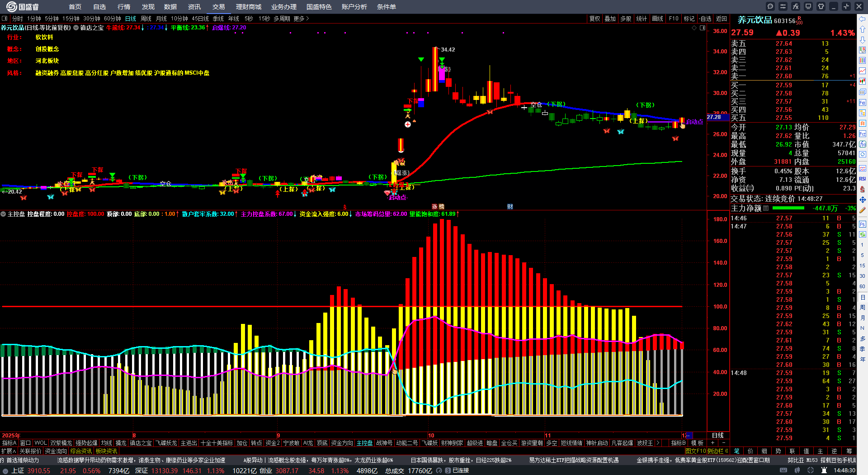Zoom in chart with the plus button
The width and height of the screenshot is (868, 475).
click(712, 443)
